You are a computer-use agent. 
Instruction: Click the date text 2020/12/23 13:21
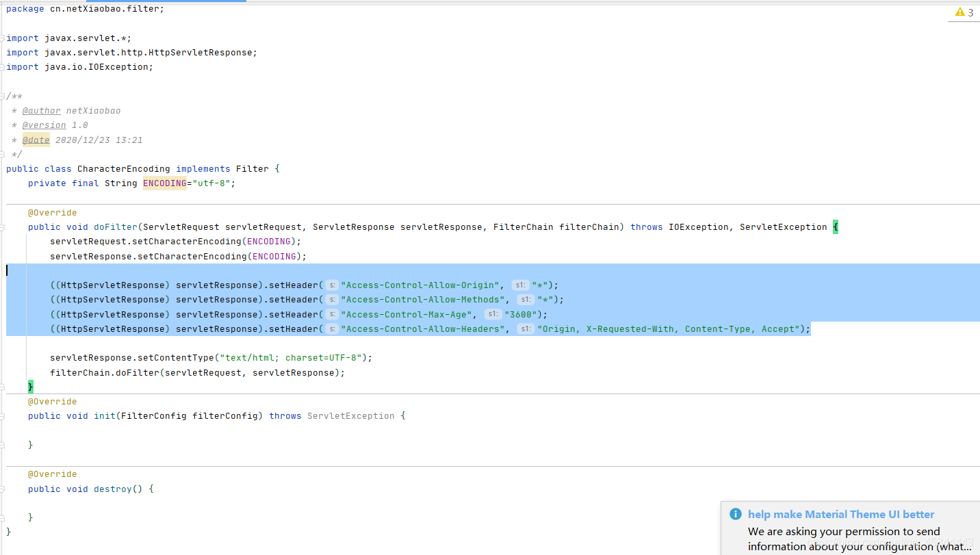pos(99,140)
